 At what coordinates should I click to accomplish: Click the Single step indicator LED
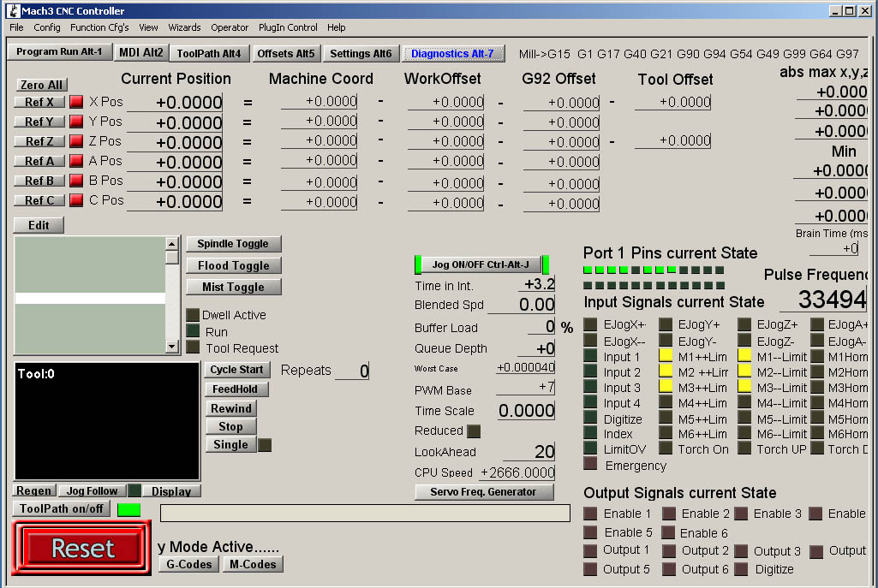tap(265, 445)
